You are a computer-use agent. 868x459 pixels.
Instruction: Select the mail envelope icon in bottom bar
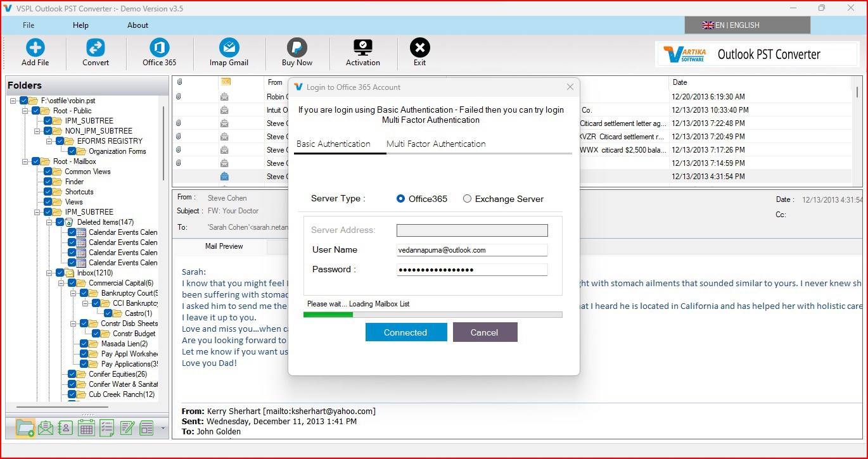(x=46, y=428)
